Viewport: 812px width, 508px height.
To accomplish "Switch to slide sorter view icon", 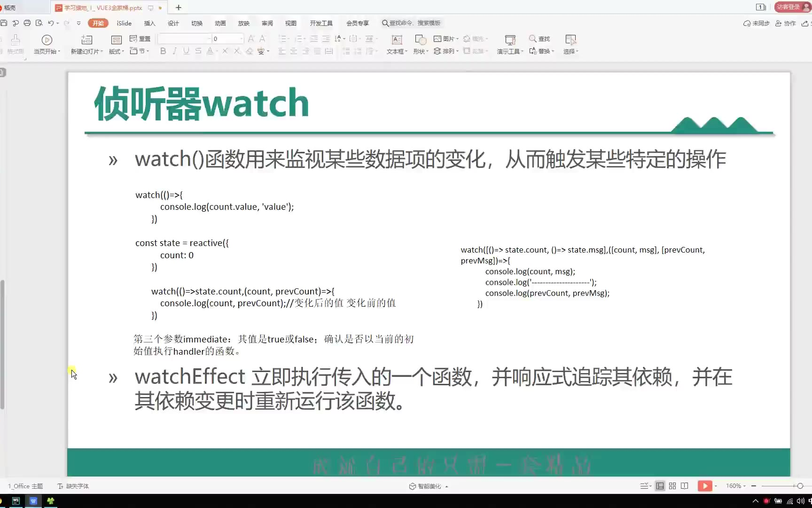I will (x=672, y=486).
